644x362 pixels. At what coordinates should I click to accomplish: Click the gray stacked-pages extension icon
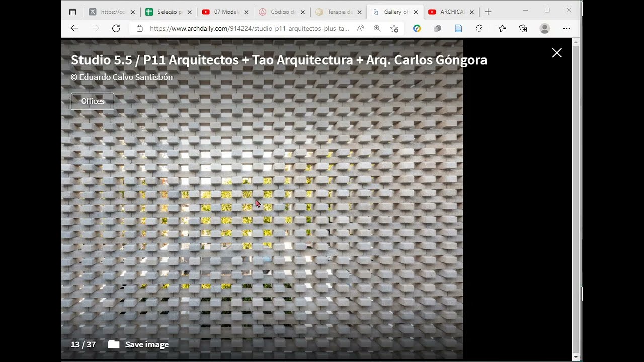point(438,29)
